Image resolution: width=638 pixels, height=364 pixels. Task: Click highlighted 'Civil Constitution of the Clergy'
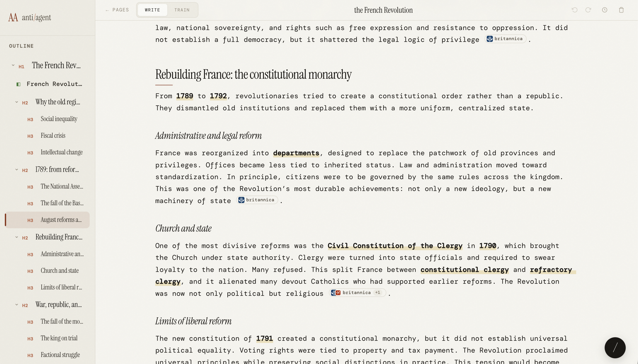(395, 246)
